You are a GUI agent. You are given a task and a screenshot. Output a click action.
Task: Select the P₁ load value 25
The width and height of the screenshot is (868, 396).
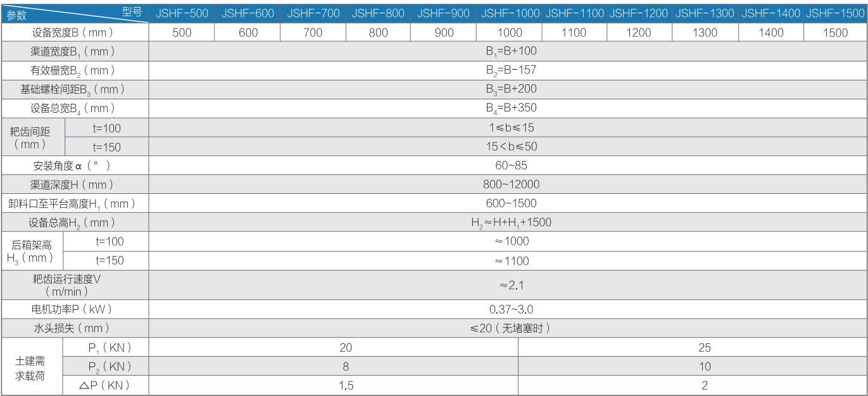pos(705,348)
